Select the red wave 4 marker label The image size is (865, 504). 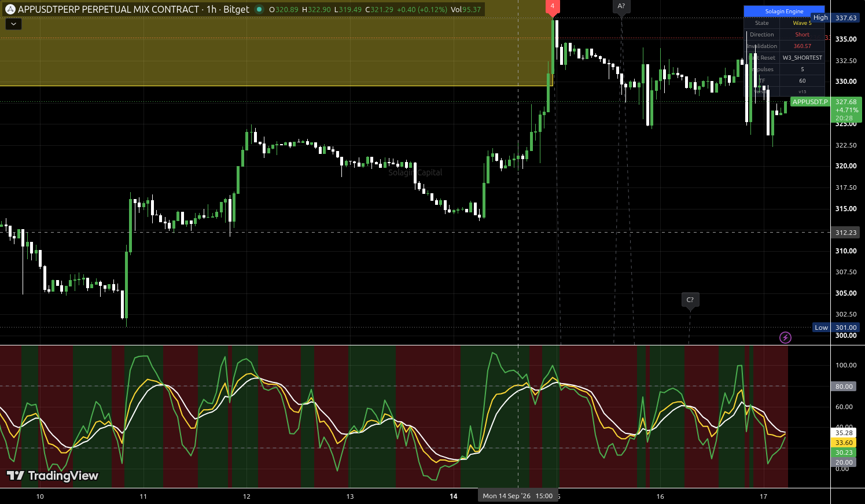point(553,7)
